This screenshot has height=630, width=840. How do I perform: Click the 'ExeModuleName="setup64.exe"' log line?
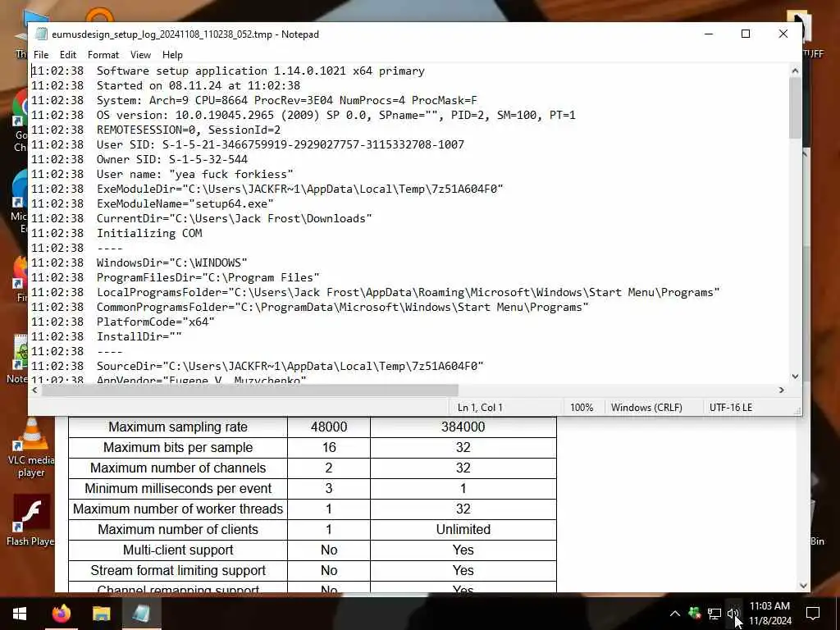click(x=185, y=203)
